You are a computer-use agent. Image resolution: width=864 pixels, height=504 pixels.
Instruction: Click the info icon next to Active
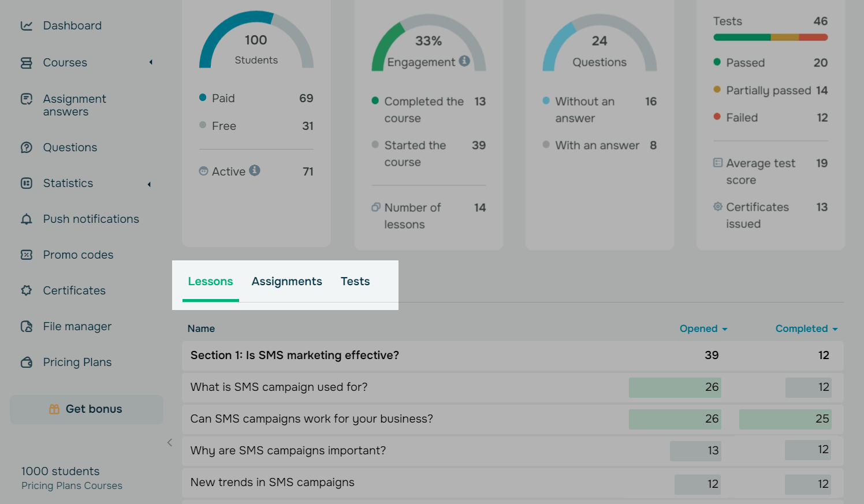point(255,171)
